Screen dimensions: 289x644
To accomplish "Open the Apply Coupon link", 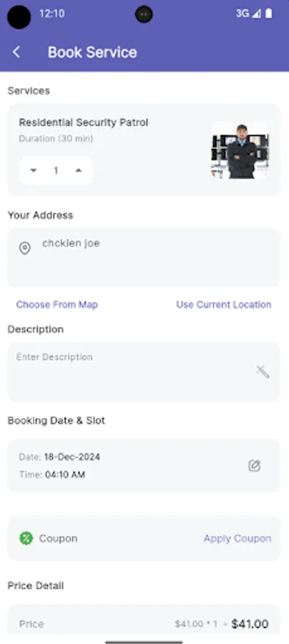I will 237,538.
